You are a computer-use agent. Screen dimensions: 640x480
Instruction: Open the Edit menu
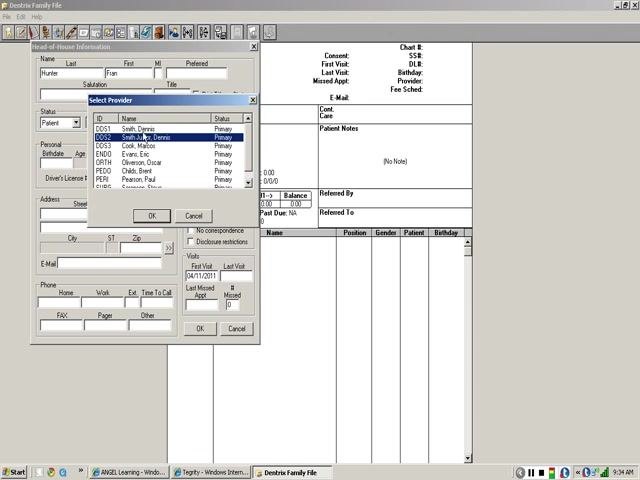(21, 17)
